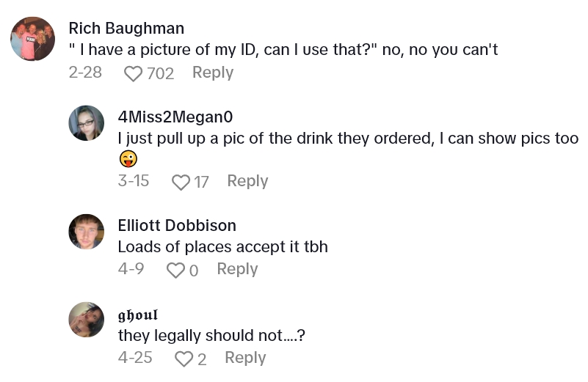Screen dimensions: 588x382
Task: Open the Rich Baughman username link
Action: (x=126, y=29)
